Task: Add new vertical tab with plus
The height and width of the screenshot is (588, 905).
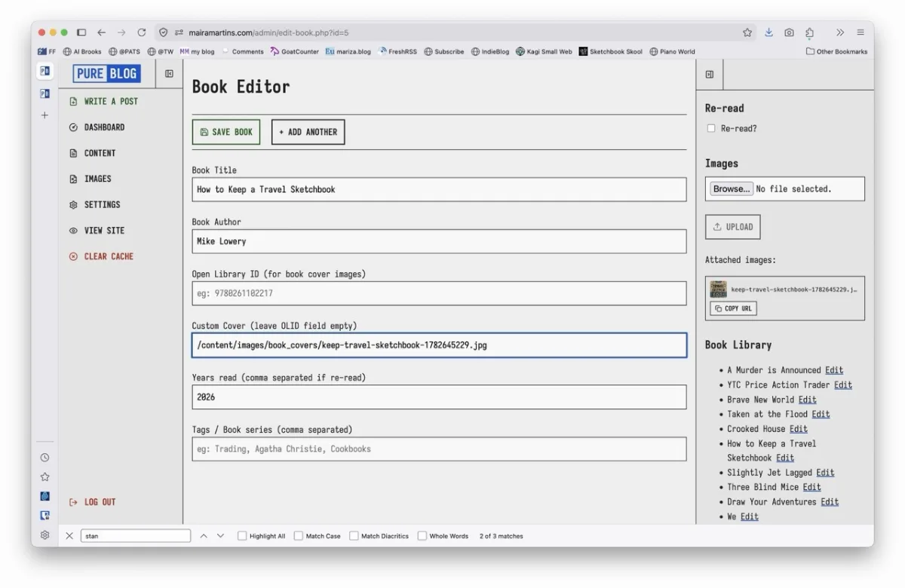Action: [44, 115]
